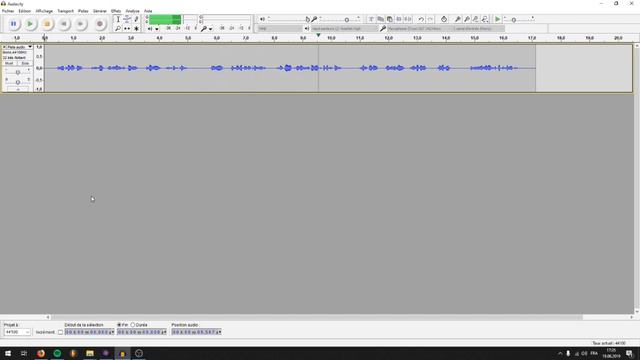Click the green Play-at-speed button

click(498, 19)
